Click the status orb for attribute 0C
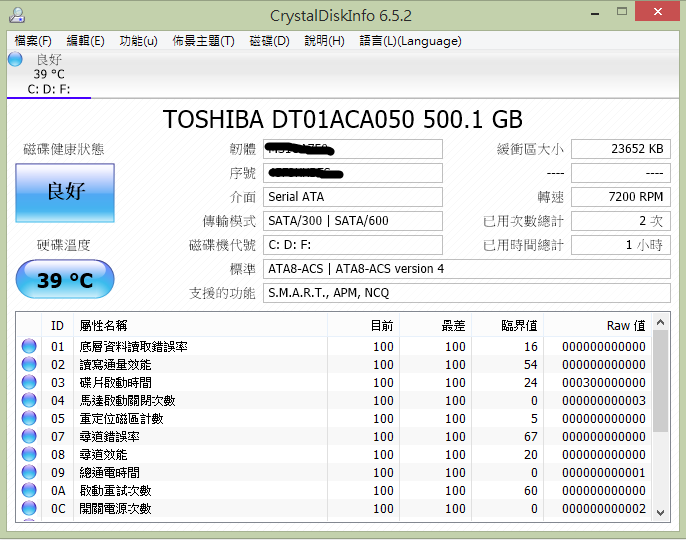686x540 pixels. coord(29,508)
